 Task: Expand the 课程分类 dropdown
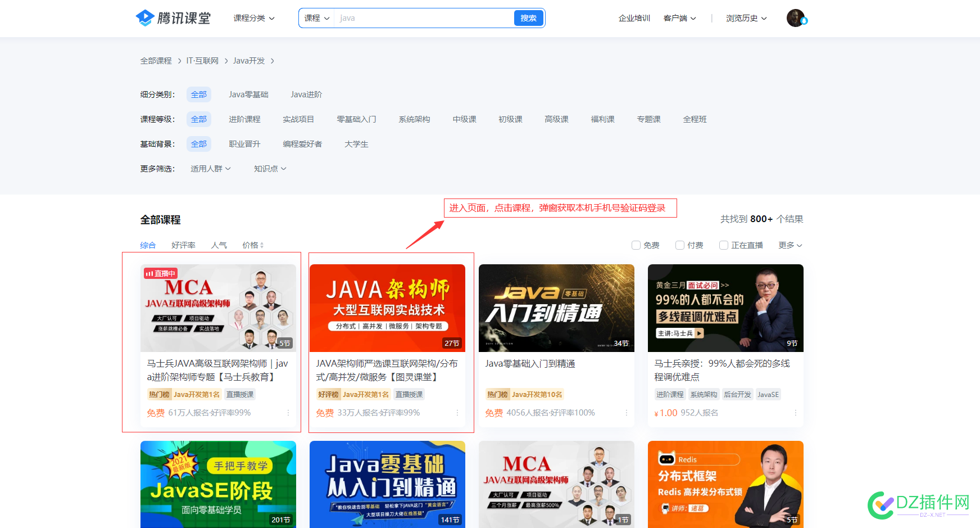coord(254,18)
